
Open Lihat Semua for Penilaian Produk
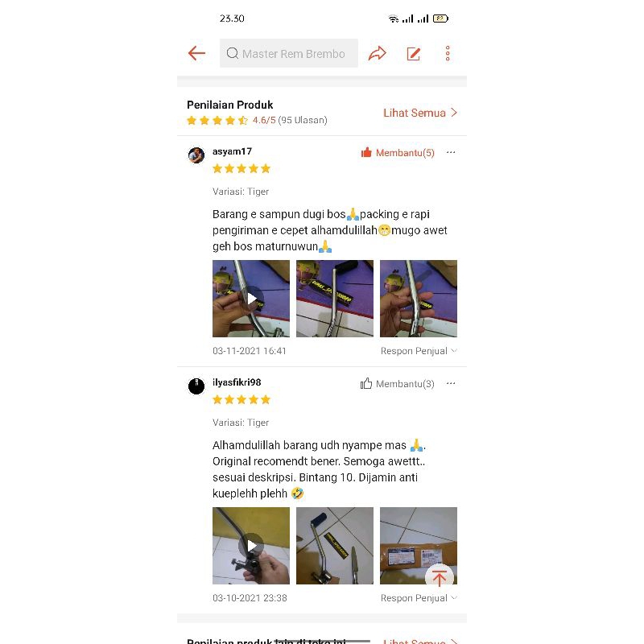click(x=420, y=113)
